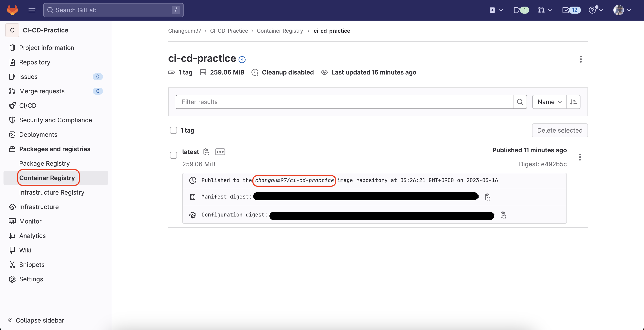Click the GitLab fox logo
This screenshot has height=330, width=644.
pyautogui.click(x=12, y=10)
